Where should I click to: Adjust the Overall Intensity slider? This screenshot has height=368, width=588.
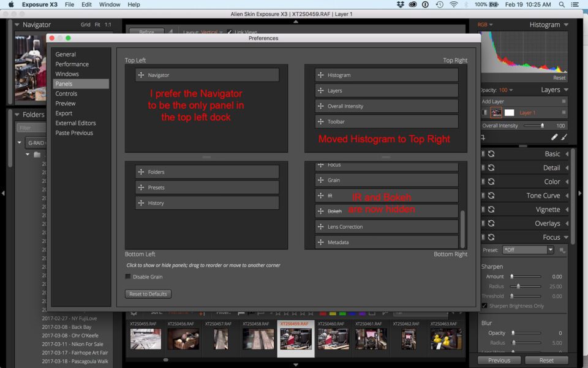[x=534, y=125]
